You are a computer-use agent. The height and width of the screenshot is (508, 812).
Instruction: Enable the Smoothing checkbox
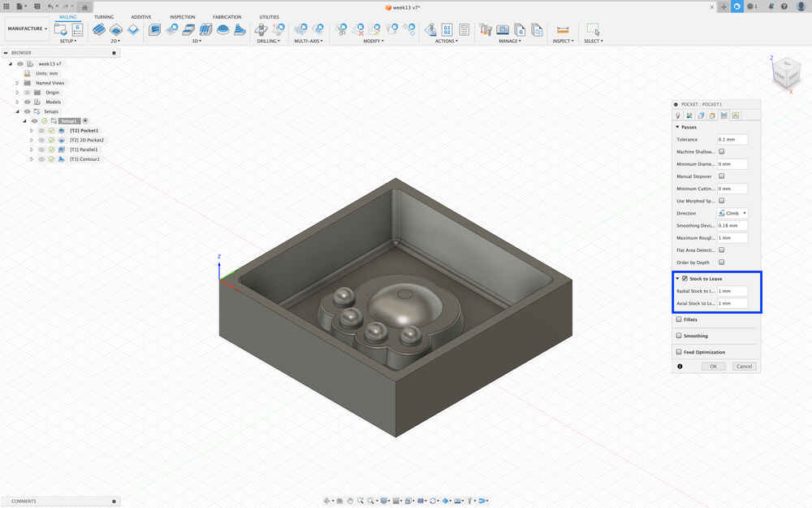coord(679,336)
